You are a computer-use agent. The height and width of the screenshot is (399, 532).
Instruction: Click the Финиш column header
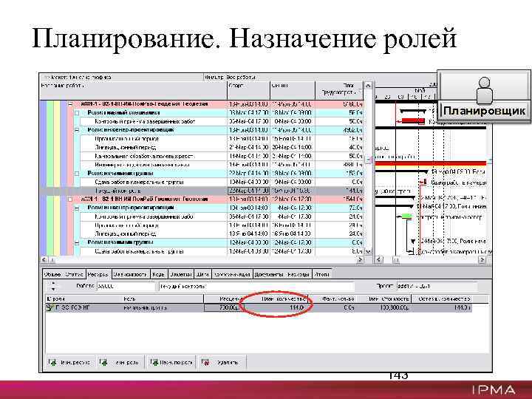(293, 90)
